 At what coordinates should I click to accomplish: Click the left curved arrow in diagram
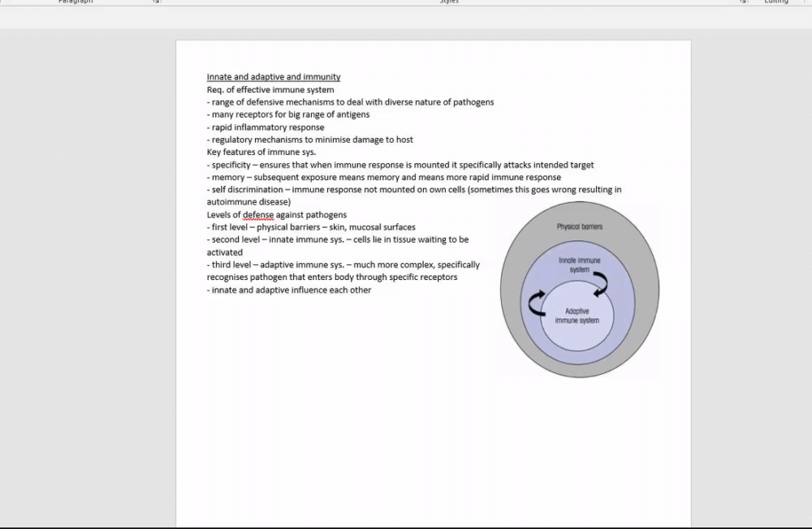(537, 303)
